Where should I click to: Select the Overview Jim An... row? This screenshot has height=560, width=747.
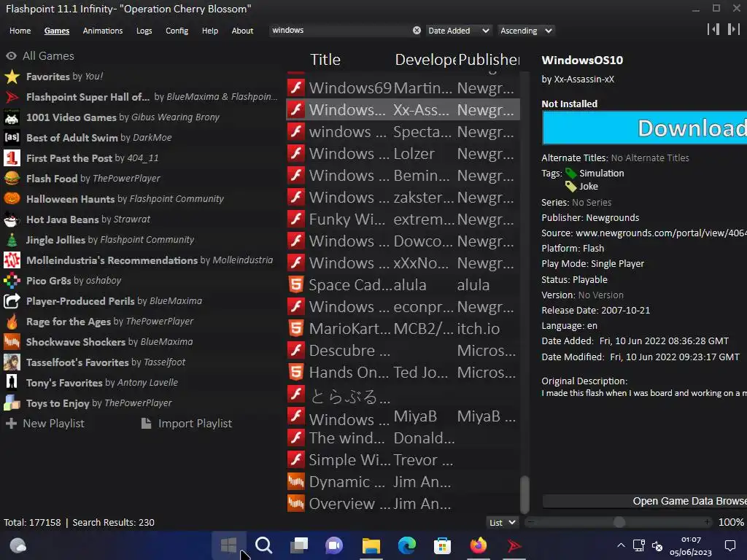click(403, 504)
